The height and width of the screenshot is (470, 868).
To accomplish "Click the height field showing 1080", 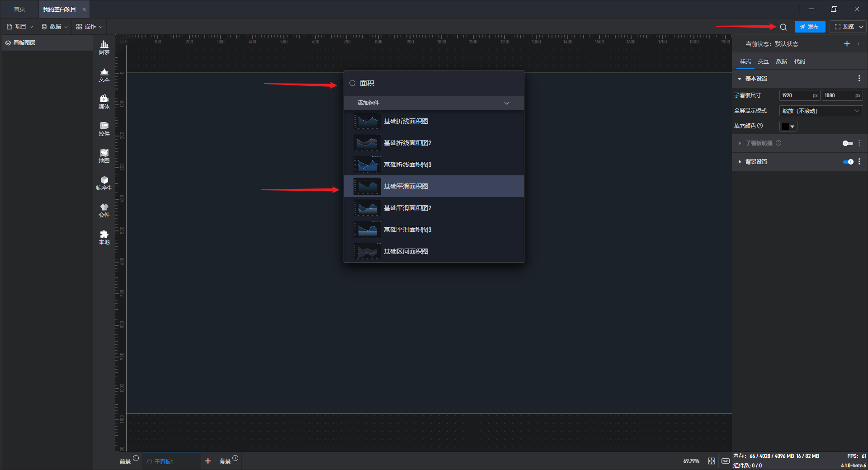I will pos(842,96).
